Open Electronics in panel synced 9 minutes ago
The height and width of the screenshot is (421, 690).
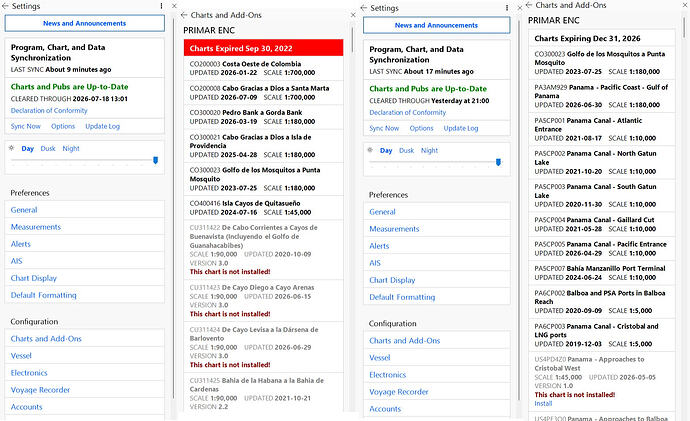point(84,373)
